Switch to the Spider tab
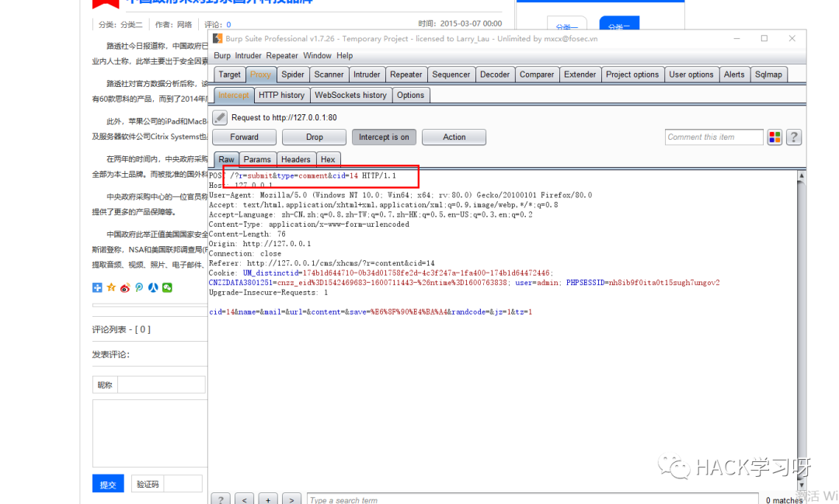The width and height of the screenshot is (839, 504). (x=293, y=75)
